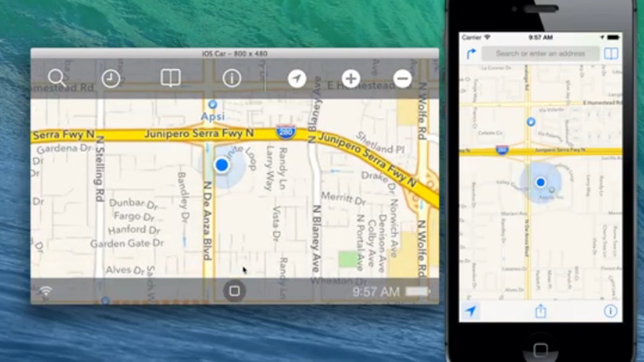This screenshot has height=362, width=644.
Task: Open Bookmarks in the CarPlay Maps toolbar
Action: (170, 78)
